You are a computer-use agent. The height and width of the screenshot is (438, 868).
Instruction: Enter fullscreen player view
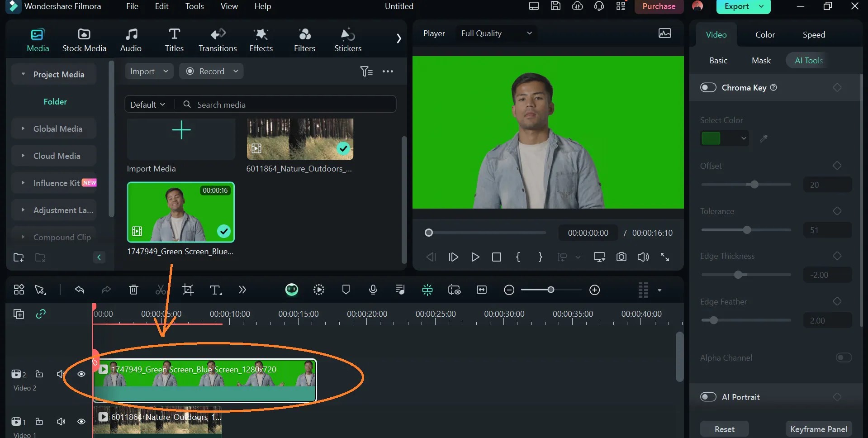tap(665, 257)
